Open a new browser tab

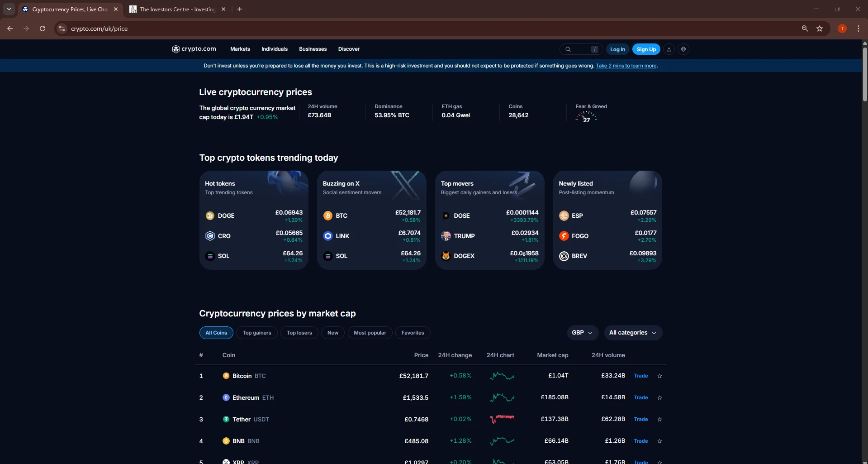click(240, 9)
